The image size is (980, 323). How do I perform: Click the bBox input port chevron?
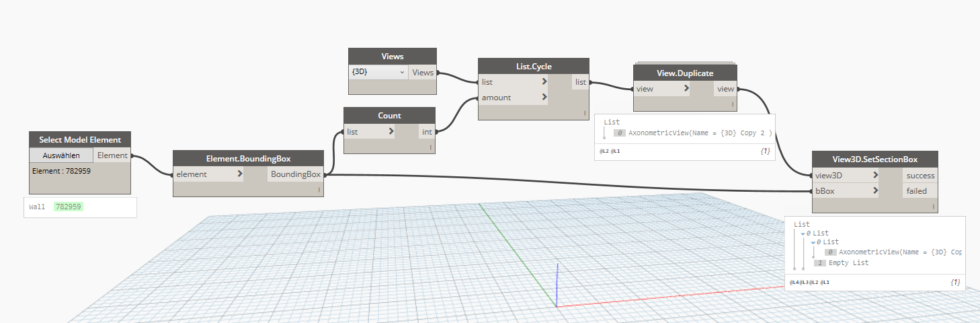coord(875,190)
